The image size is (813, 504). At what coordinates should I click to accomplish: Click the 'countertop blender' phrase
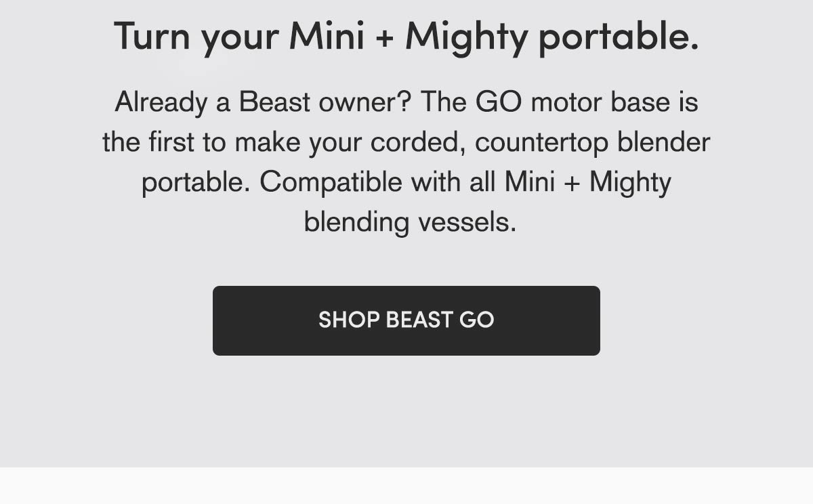(593, 142)
